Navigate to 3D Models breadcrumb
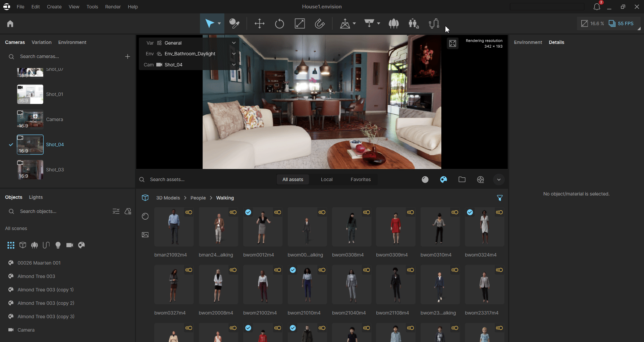 tap(168, 198)
